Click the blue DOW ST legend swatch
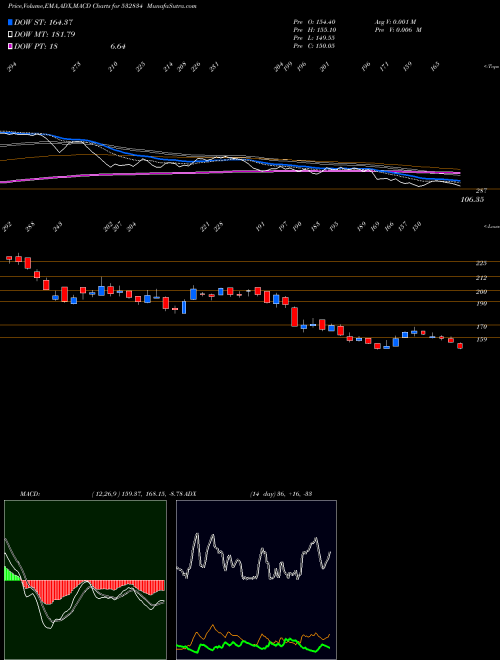 click(x=10, y=22)
